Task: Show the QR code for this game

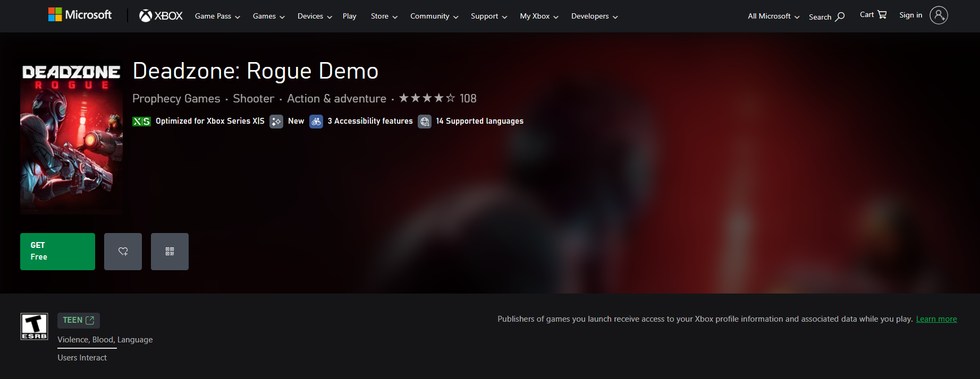Action: click(x=170, y=252)
